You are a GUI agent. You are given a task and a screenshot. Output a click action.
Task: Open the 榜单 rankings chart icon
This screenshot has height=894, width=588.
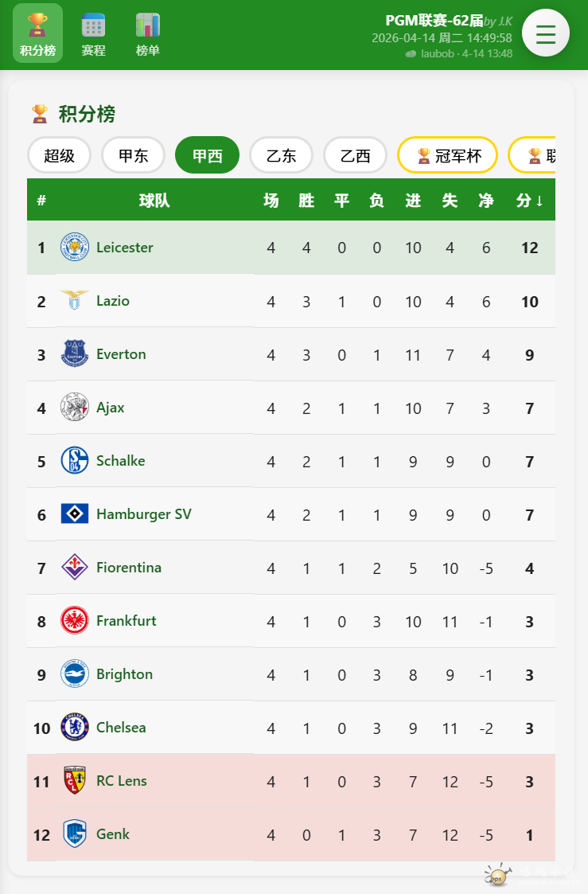(x=147, y=25)
